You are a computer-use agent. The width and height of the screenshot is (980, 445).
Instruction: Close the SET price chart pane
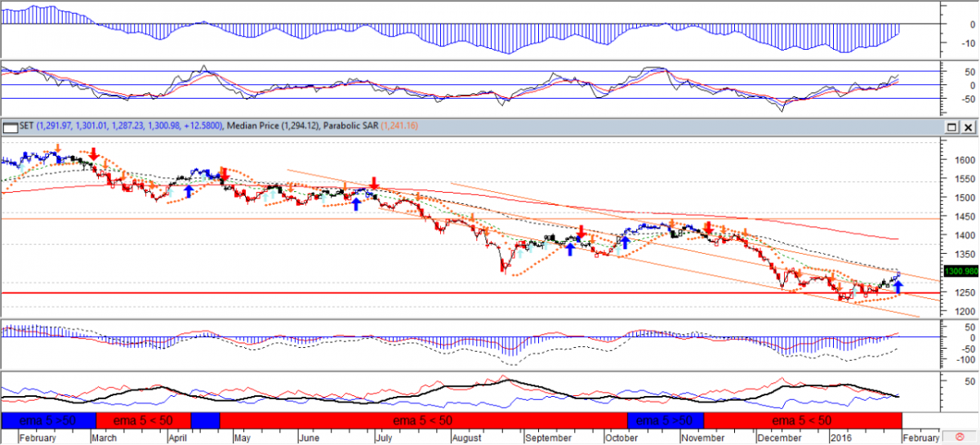(x=969, y=127)
